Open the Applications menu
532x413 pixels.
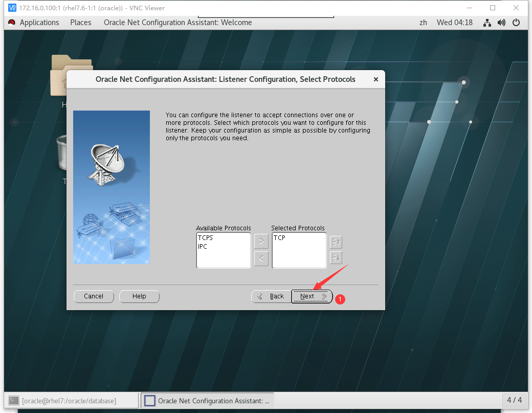click(39, 23)
